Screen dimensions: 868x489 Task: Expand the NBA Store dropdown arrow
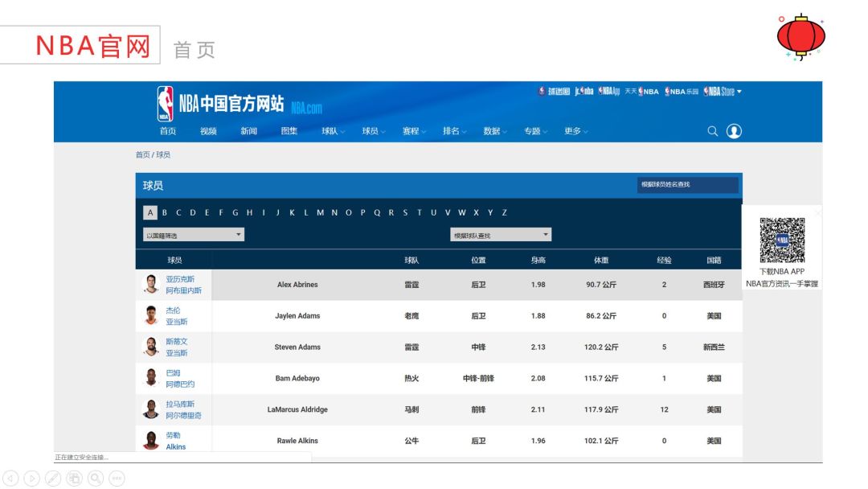point(739,91)
